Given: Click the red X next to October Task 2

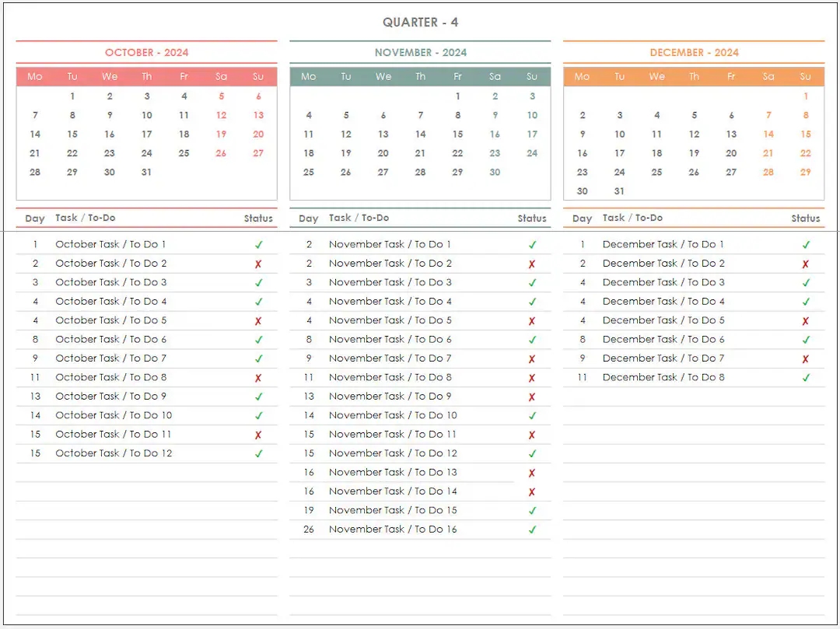Looking at the screenshot, I should (259, 263).
